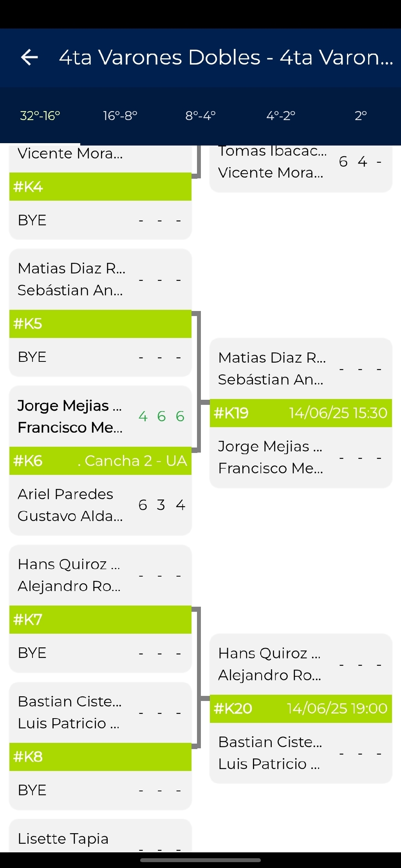Image resolution: width=401 pixels, height=868 pixels.
Task: Tap Jorge Mejias team in match K6
Action: (70, 417)
